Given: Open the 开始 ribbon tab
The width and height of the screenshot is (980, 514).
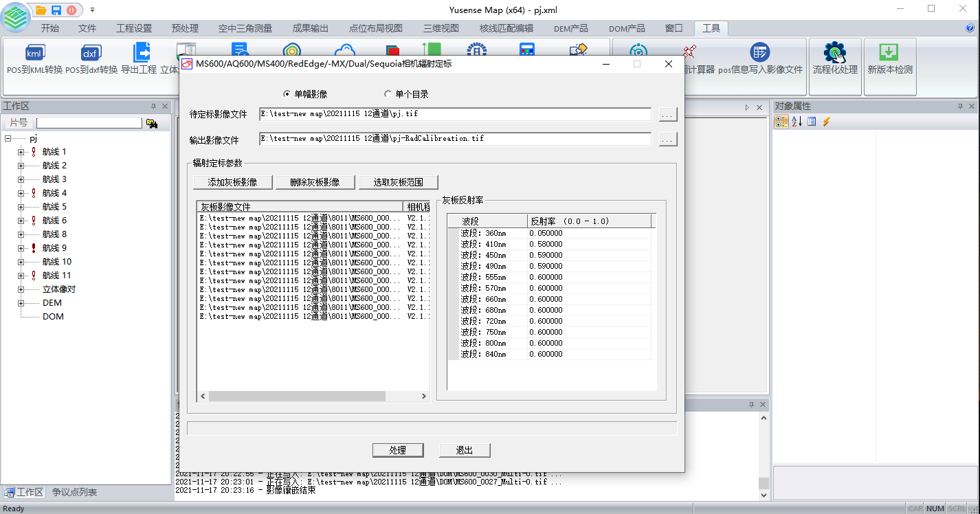Looking at the screenshot, I should pyautogui.click(x=50, y=29).
